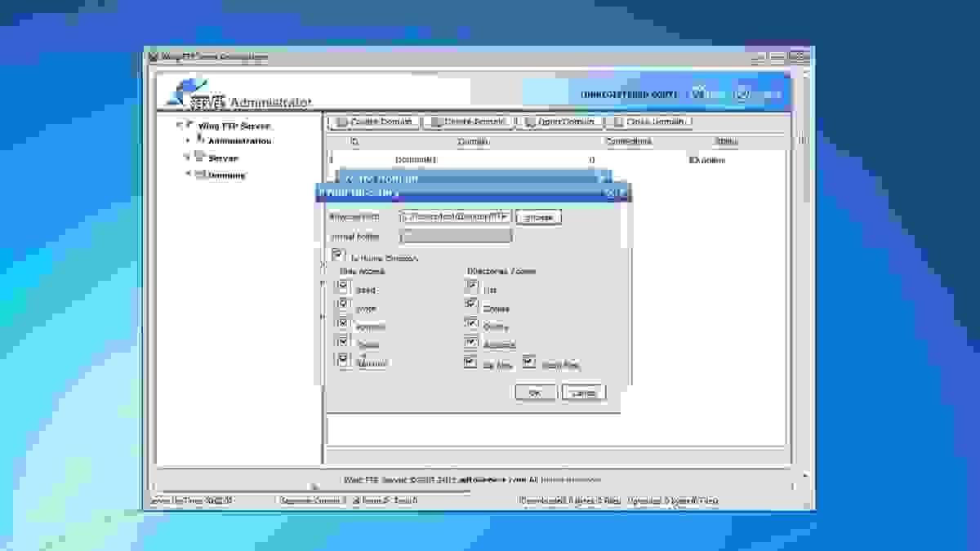Collapse the Server tree node

tap(185, 155)
